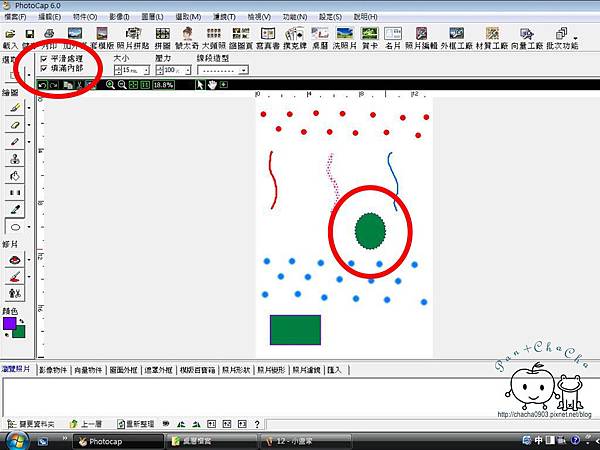Open the 賀卡 greeting card tool

(x=370, y=38)
